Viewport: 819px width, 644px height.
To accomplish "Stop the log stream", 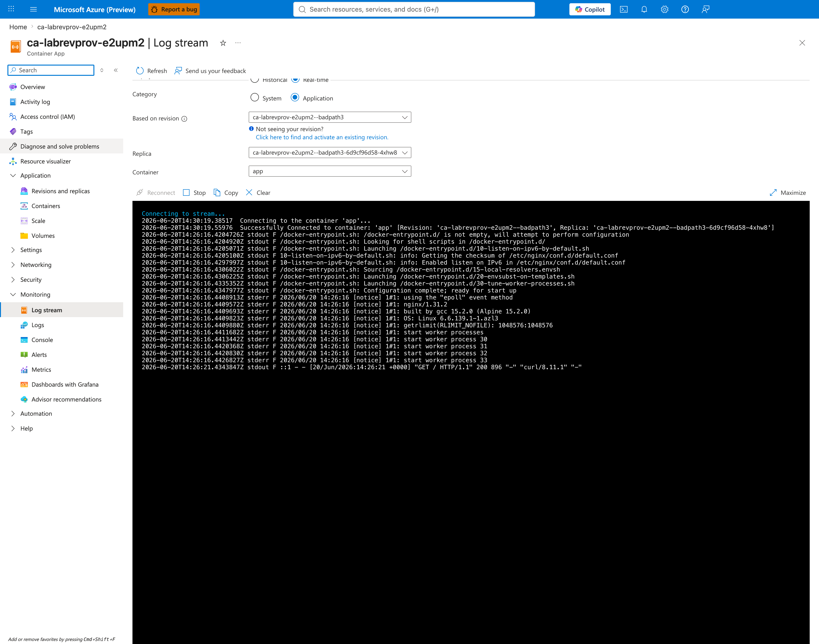I will click(194, 193).
